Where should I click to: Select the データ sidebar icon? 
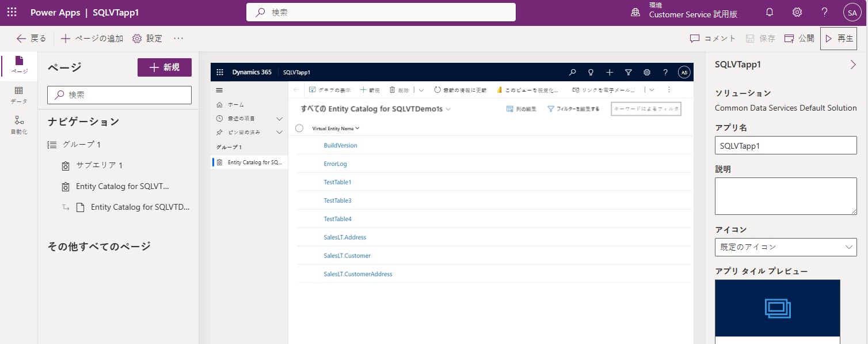19,95
